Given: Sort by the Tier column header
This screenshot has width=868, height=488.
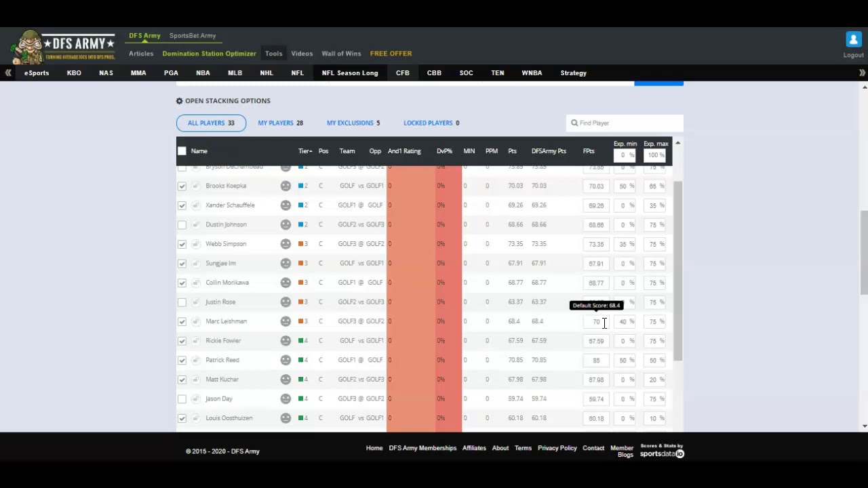Looking at the screenshot, I should click(x=304, y=151).
